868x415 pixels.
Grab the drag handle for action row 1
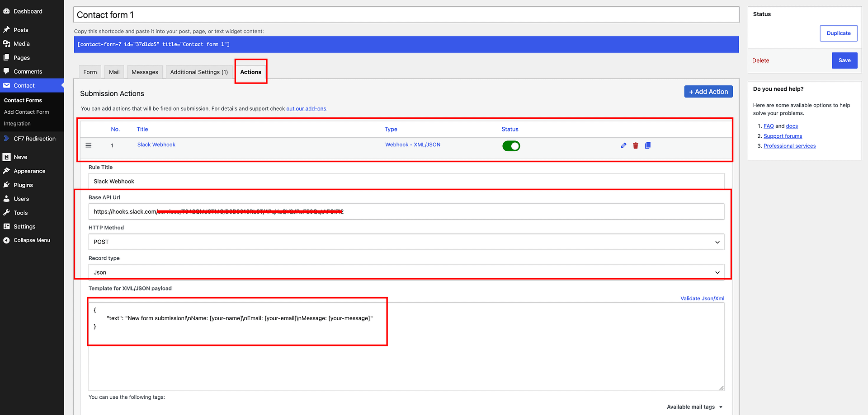click(89, 145)
